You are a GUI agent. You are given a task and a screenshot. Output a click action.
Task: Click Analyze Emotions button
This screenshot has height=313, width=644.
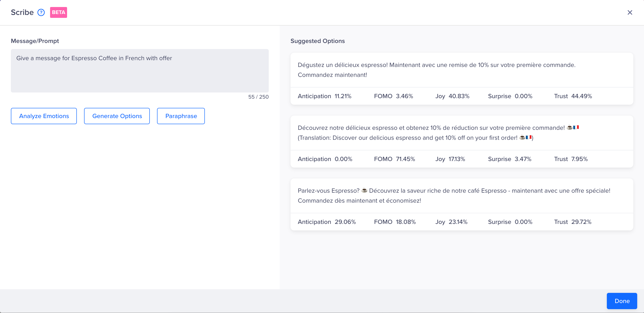pyautogui.click(x=44, y=116)
